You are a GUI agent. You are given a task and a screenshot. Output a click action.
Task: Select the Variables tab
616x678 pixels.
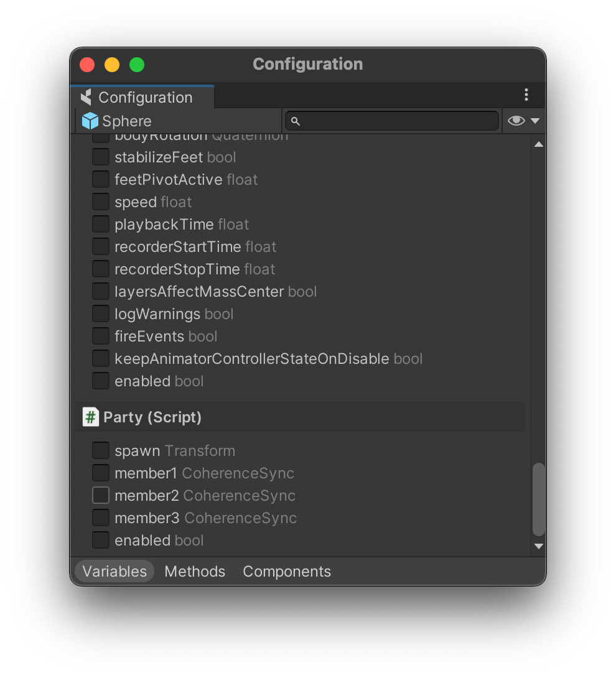tap(114, 572)
